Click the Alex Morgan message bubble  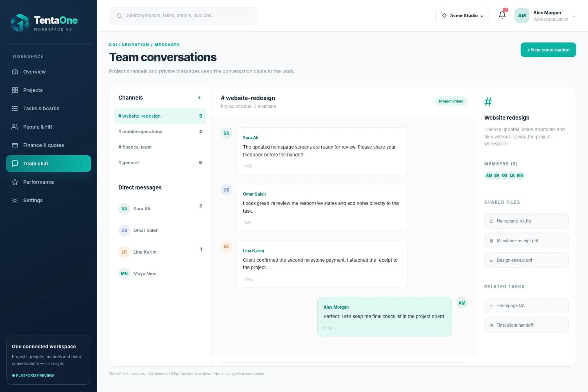point(385,317)
